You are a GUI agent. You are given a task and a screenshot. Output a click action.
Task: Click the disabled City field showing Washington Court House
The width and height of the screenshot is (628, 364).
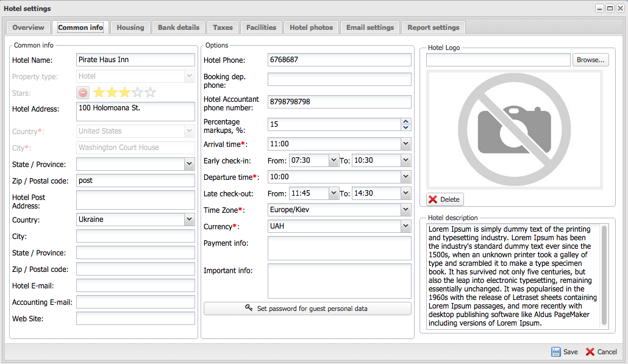click(x=135, y=148)
